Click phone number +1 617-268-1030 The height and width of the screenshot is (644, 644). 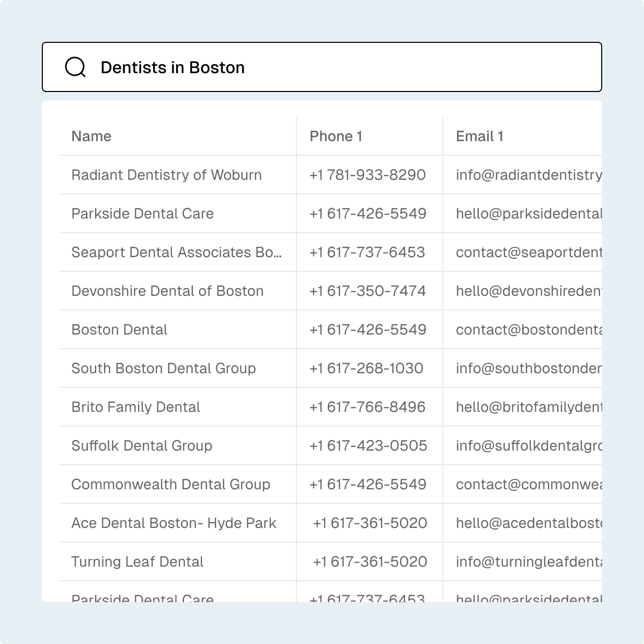tap(366, 369)
